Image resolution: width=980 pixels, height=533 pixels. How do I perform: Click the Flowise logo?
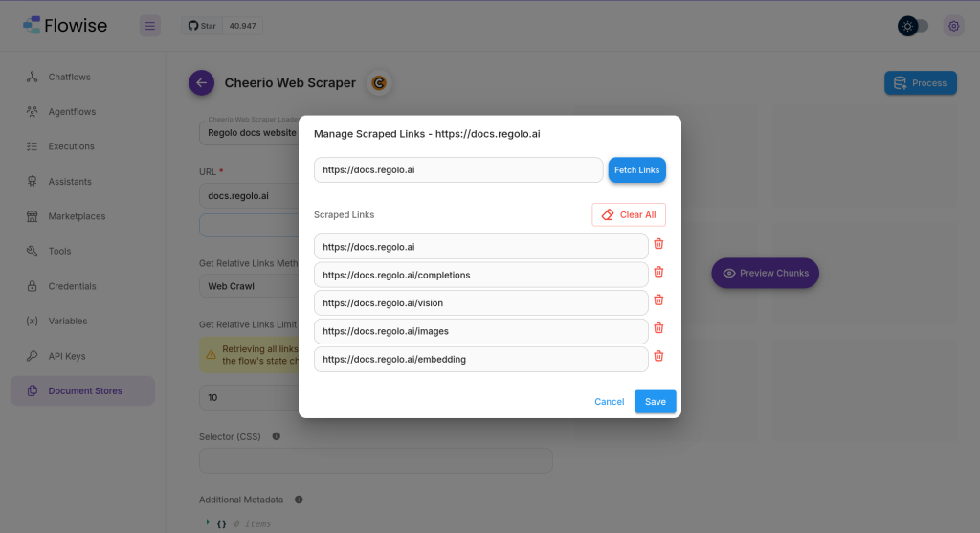65,26
